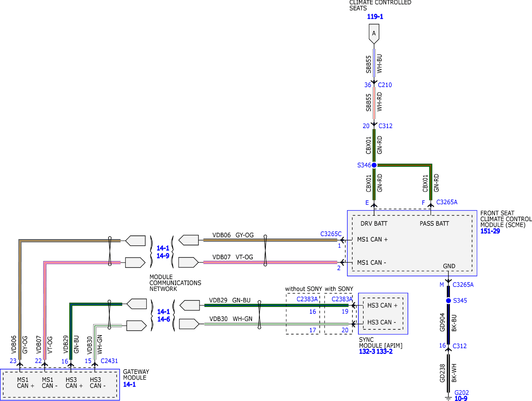Open the 133-2 SYNC module reference
This screenshot has width=532, height=401.
tap(385, 352)
